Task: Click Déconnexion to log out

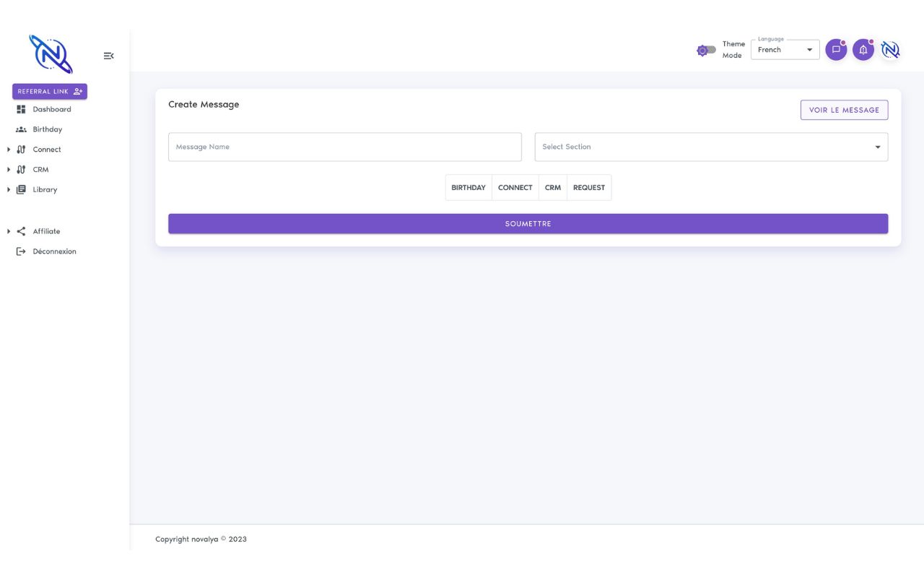Action: pos(54,251)
